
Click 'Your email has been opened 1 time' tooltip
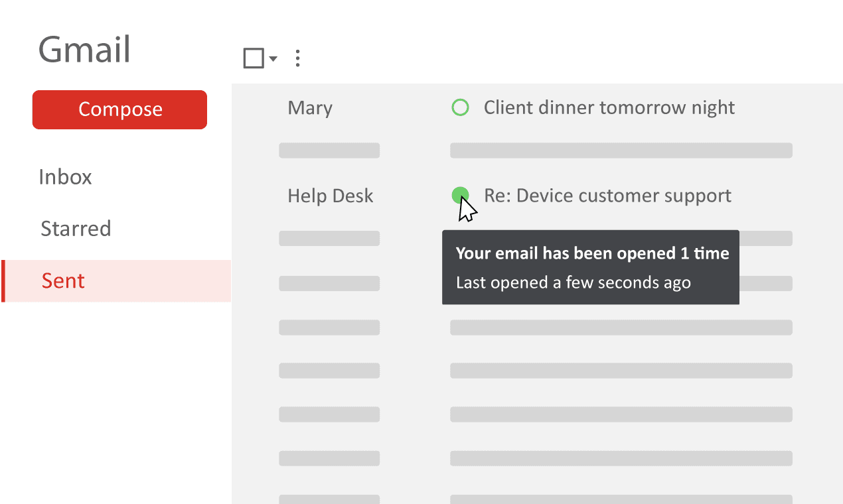(x=592, y=253)
